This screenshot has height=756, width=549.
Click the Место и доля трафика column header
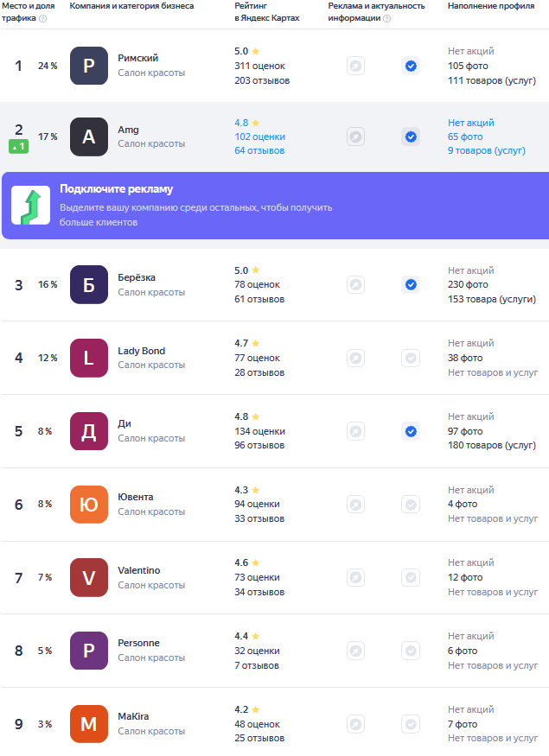[x=28, y=12]
